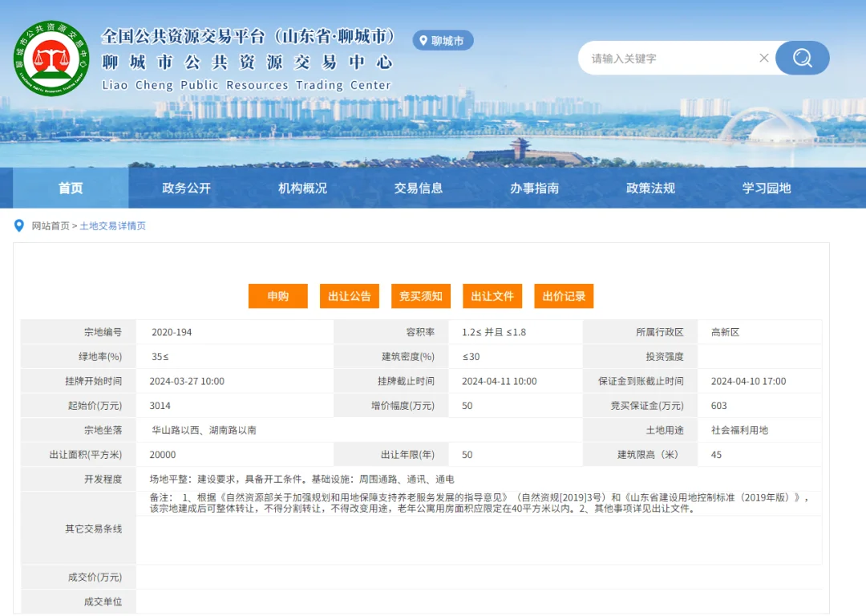View the 竞买须知 button
The height and width of the screenshot is (616, 866).
[421, 296]
